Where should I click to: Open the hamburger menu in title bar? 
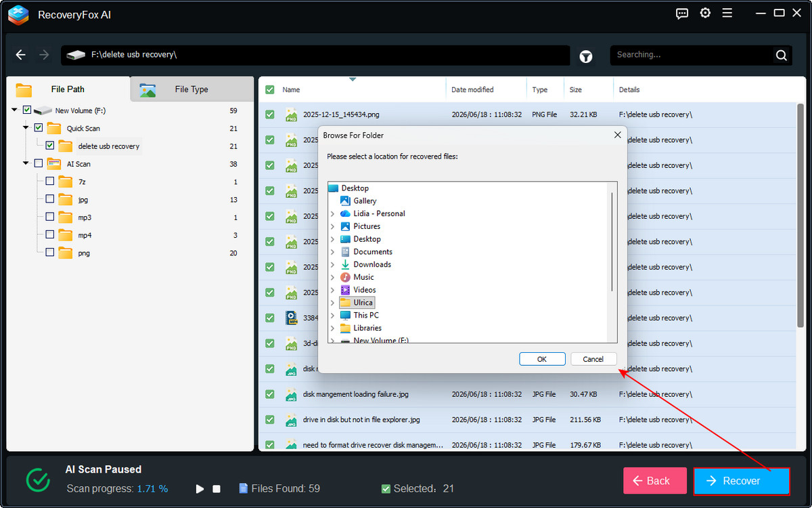(727, 14)
